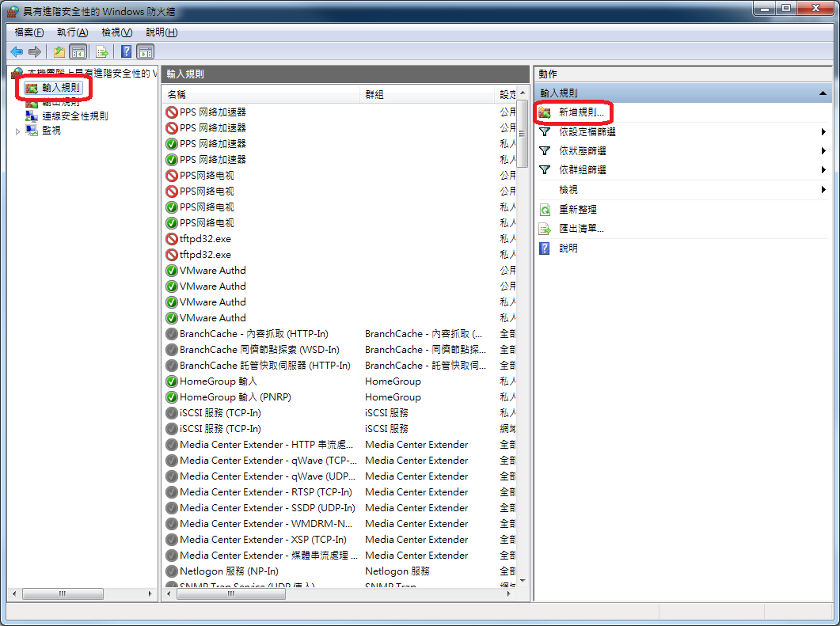Image resolution: width=840 pixels, height=626 pixels.
Task: Click the blue Help question mark toolbar icon
Action: (x=126, y=52)
